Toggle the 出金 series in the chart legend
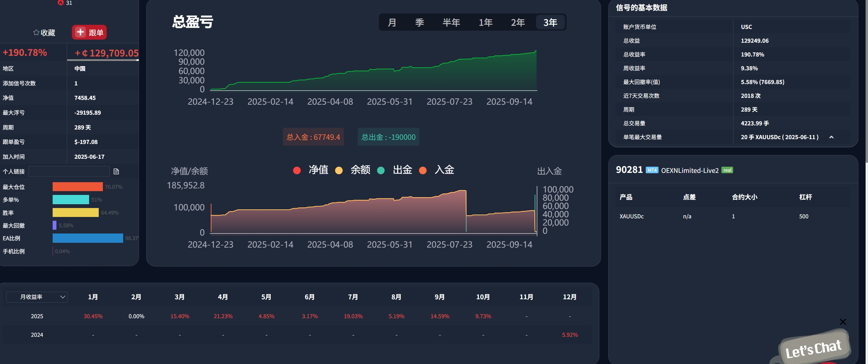 (395, 170)
